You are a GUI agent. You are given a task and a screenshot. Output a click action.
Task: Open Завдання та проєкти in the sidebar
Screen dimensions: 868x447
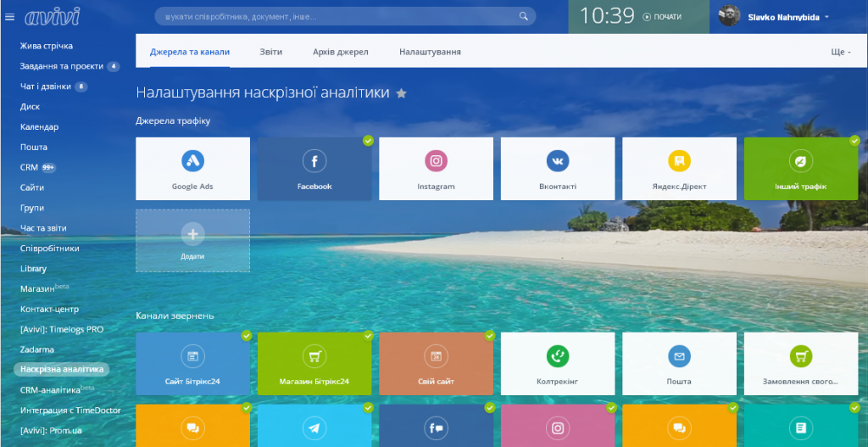coord(61,66)
